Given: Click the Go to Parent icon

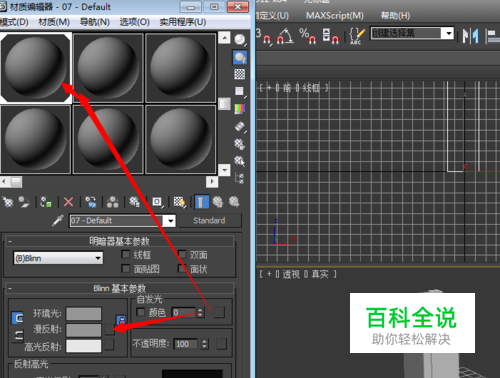Looking at the screenshot, I should click(218, 202).
